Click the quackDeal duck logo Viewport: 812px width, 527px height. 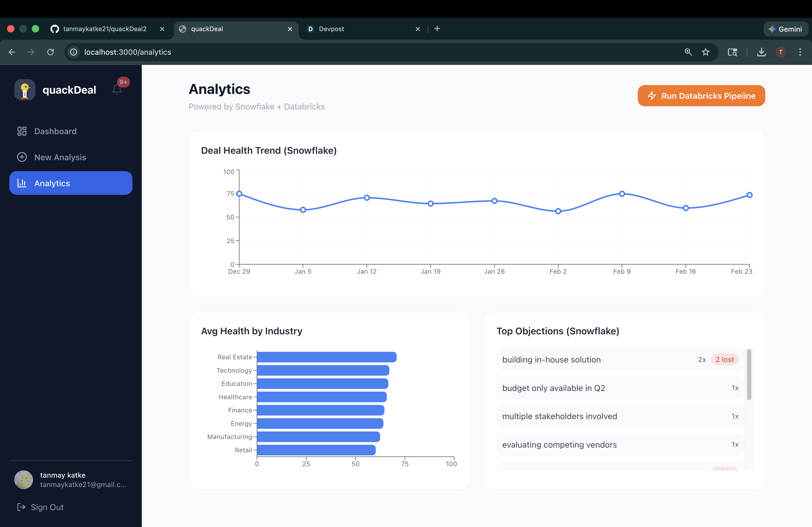coord(24,90)
